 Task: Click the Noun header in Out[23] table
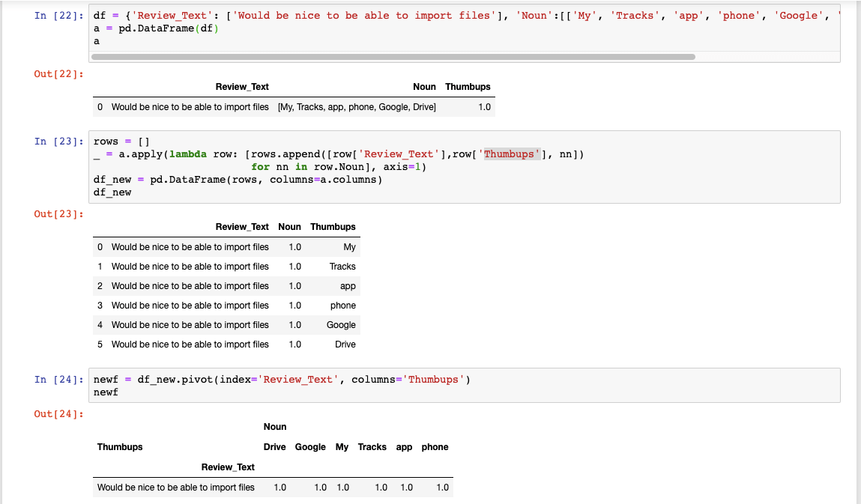[289, 227]
